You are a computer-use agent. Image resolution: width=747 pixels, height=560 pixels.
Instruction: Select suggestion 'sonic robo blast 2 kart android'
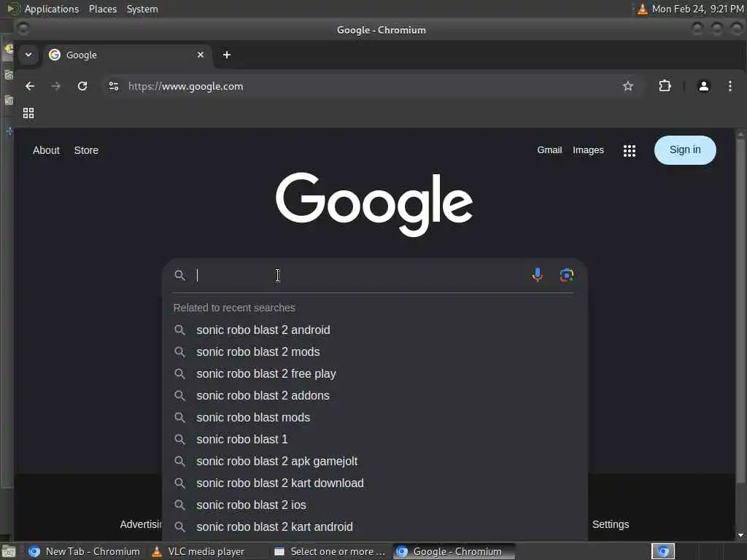(x=374, y=526)
